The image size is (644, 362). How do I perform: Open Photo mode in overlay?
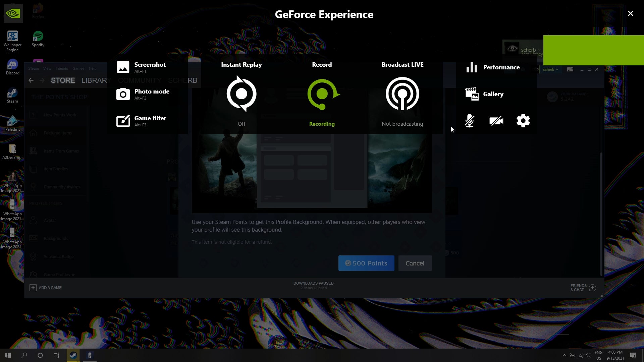(143, 94)
